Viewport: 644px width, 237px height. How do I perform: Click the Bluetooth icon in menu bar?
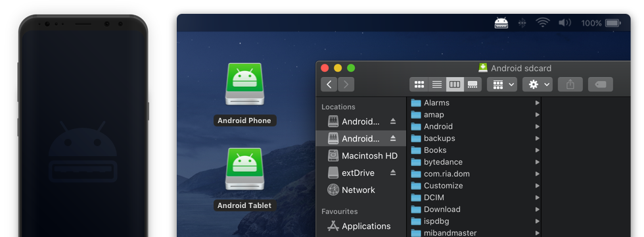click(522, 23)
